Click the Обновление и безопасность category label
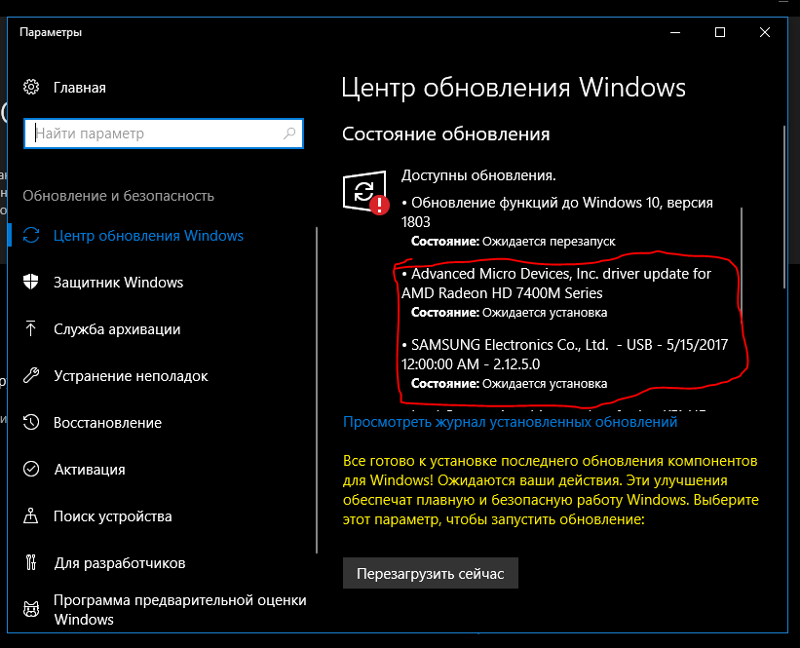The width and height of the screenshot is (800, 648). point(118,196)
